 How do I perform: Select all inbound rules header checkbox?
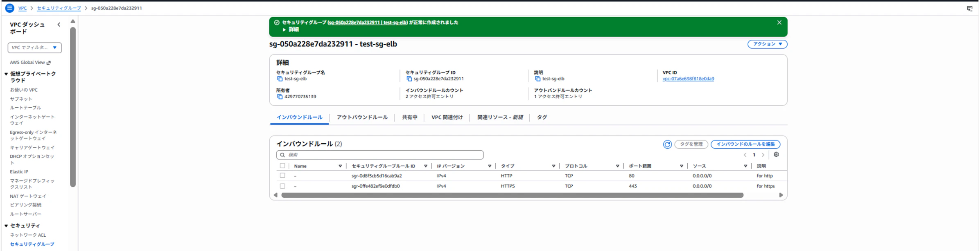282,166
